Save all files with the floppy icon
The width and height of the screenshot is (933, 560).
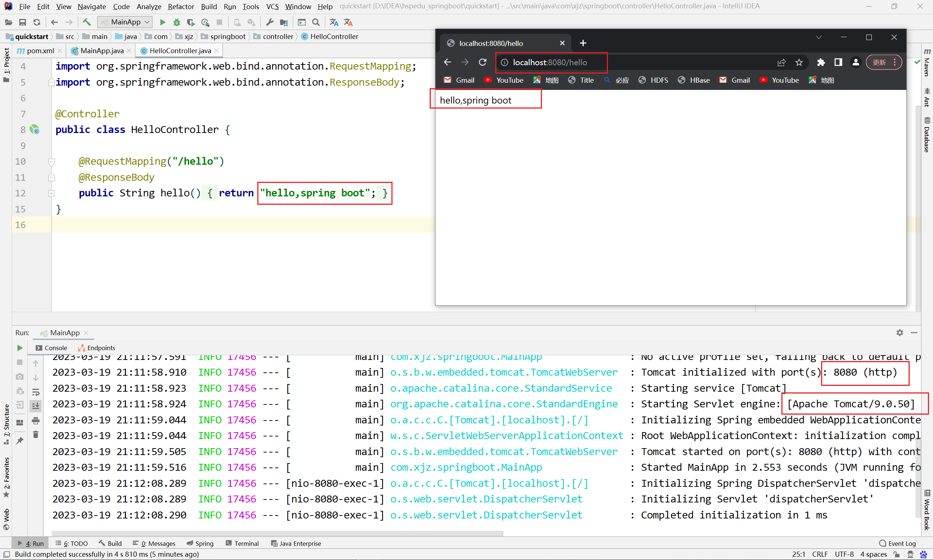(x=23, y=22)
